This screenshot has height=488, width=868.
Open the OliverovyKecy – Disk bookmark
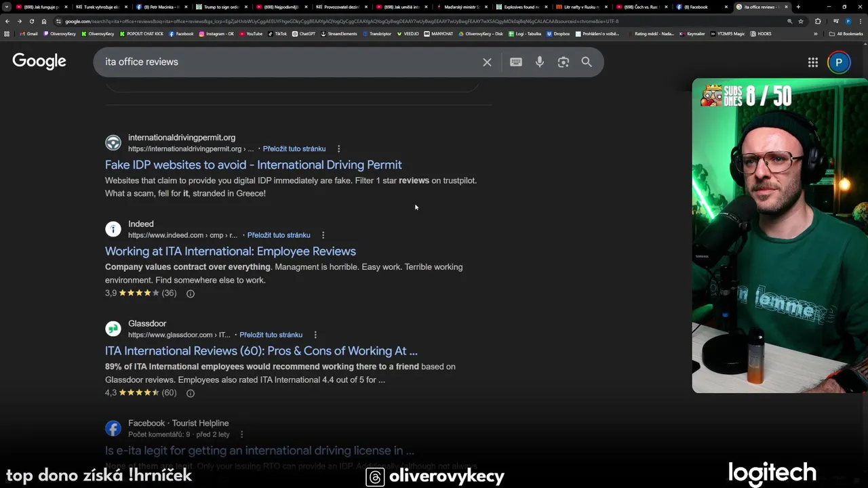click(480, 34)
